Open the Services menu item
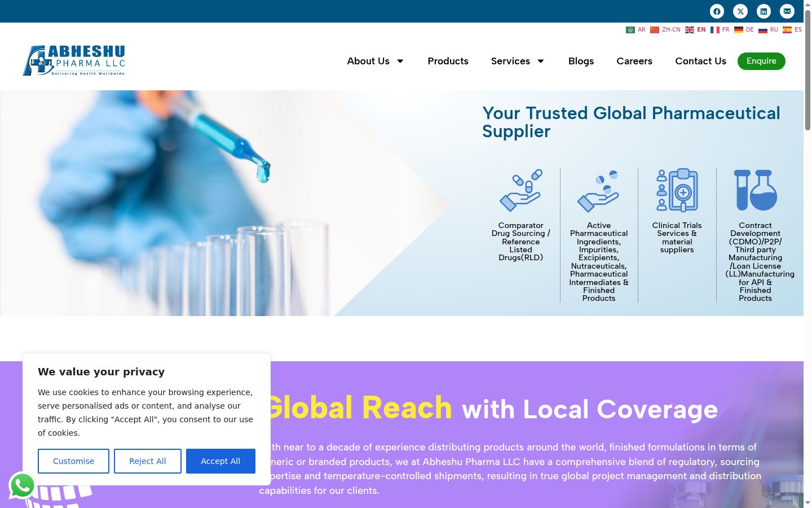Screen dimensions: 812x508 click(510, 61)
